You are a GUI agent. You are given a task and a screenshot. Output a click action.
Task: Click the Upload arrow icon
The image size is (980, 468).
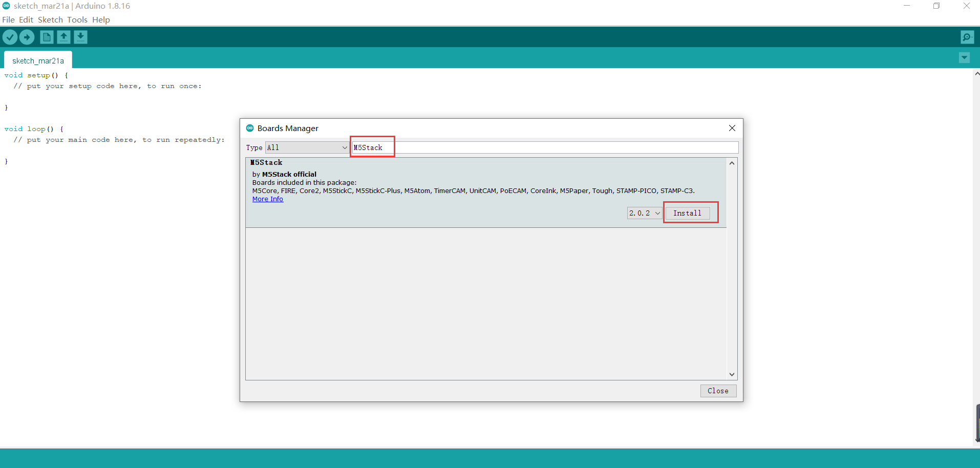pyautogui.click(x=27, y=37)
